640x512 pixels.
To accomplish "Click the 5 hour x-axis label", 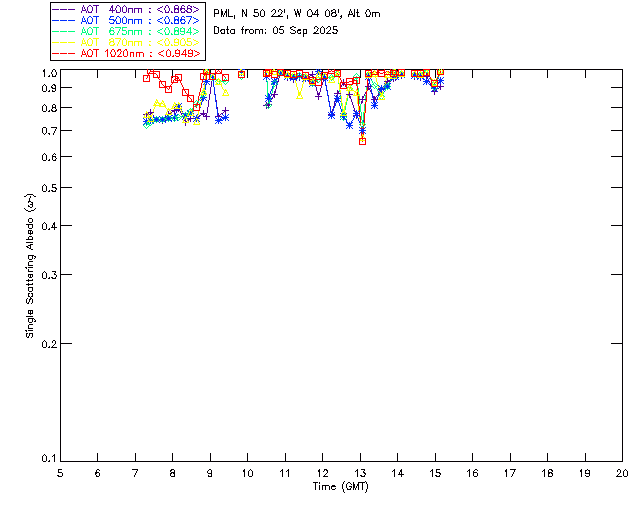I will [60, 473].
